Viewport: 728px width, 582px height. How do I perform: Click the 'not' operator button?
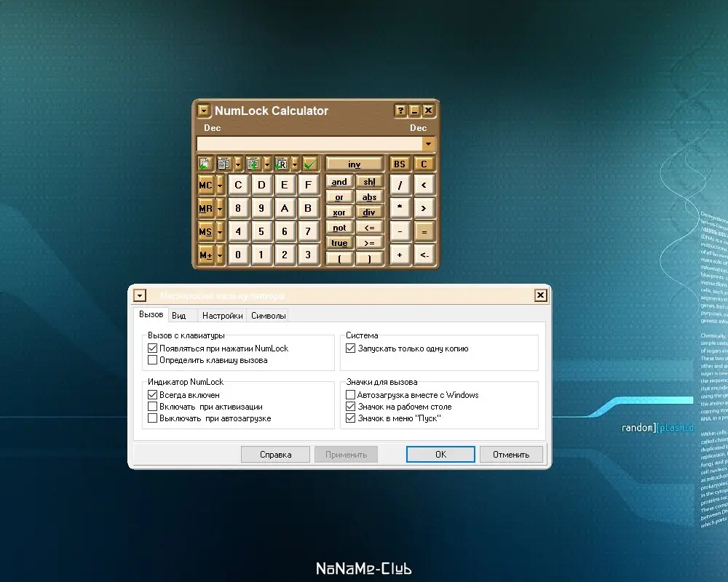tap(339, 228)
